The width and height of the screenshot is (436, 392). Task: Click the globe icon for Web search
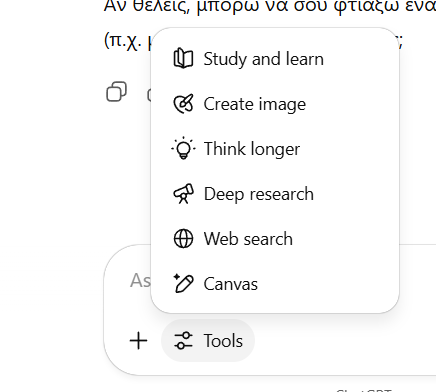point(183,239)
